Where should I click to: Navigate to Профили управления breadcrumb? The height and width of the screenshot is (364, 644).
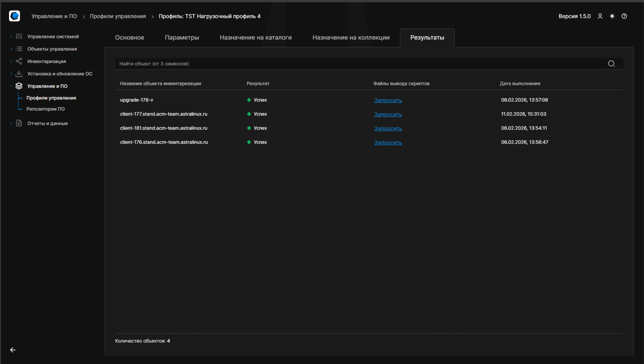[118, 16]
